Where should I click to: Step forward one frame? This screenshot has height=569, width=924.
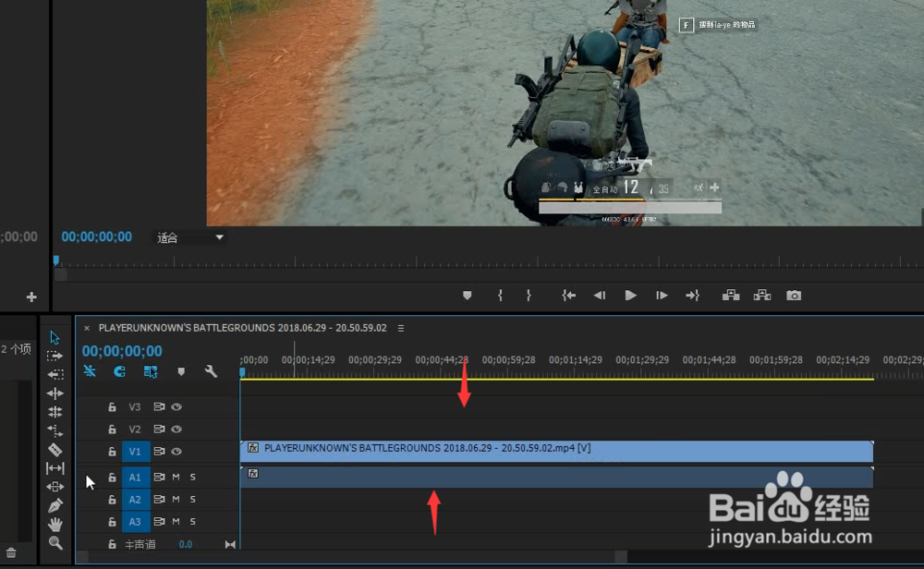[662, 296]
